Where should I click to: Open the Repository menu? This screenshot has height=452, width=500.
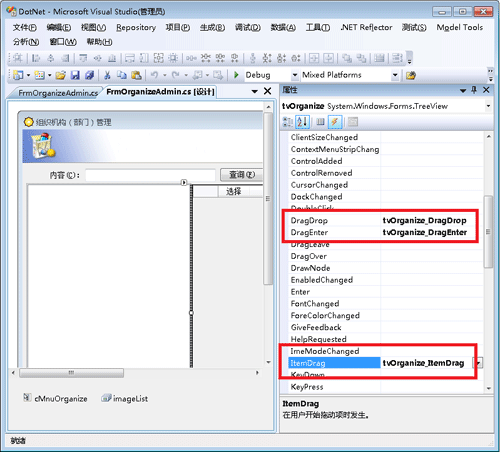tap(136, 28)
